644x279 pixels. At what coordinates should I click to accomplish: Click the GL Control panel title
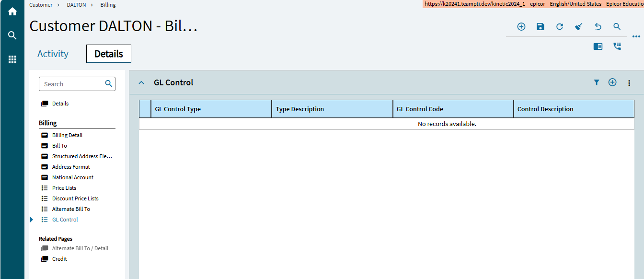coord(173,82)
